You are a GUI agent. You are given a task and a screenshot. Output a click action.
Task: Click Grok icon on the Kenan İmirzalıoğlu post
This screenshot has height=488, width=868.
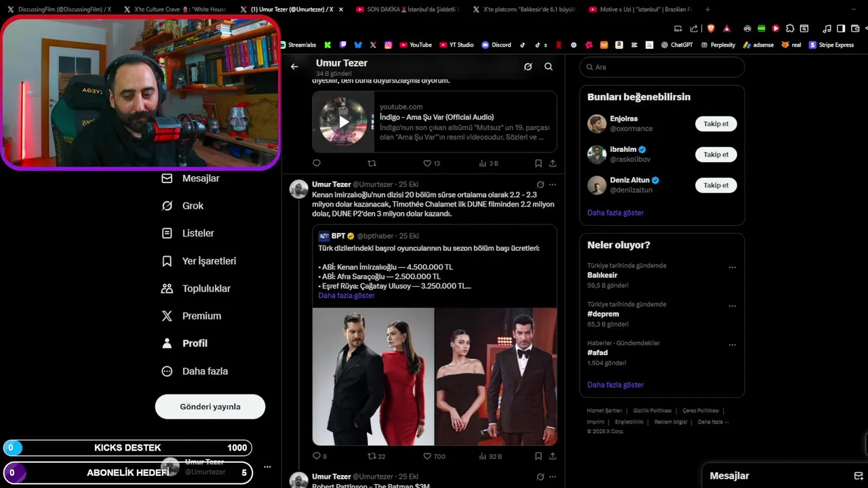pos(540,184)
